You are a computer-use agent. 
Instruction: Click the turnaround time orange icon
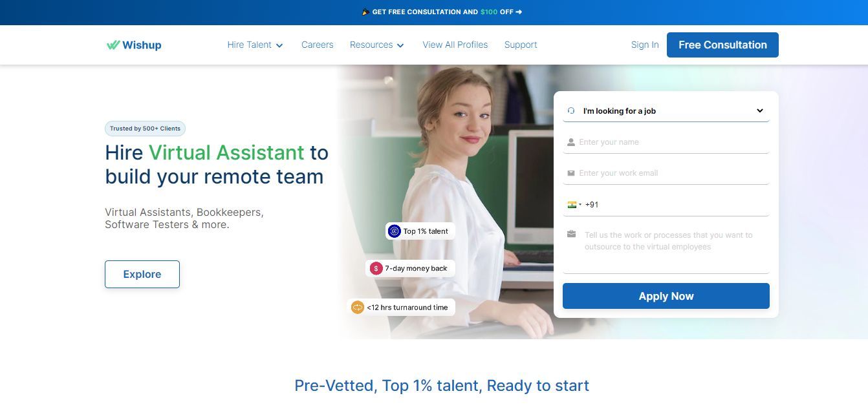(357, 308)
